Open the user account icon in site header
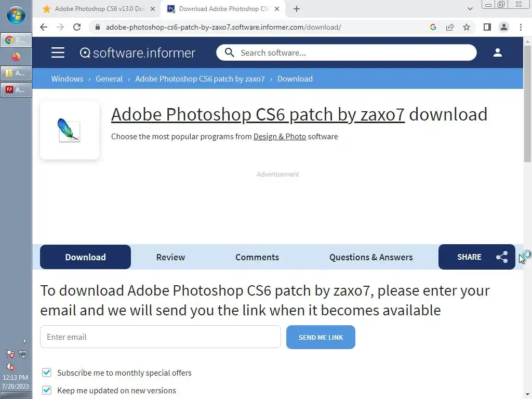Viewport: 532px width, 399px height. coord(497,52)
